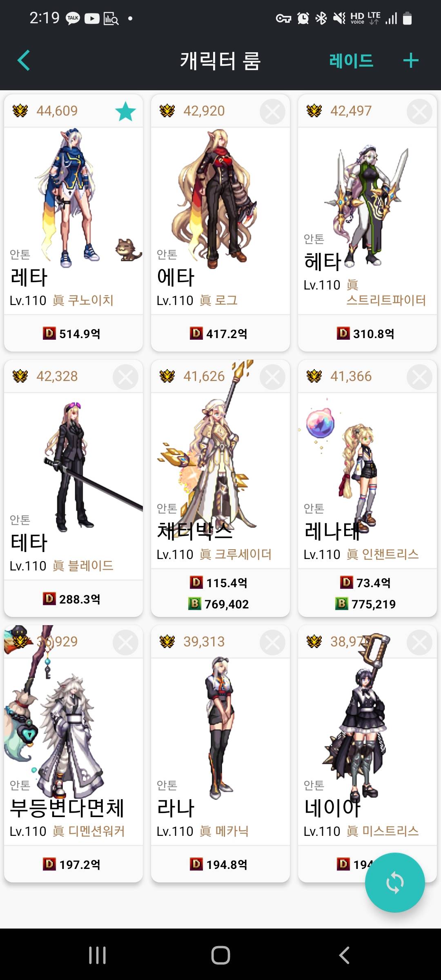
Task: Remove 채티박스 card with X icon
Action: coord(272,377)
